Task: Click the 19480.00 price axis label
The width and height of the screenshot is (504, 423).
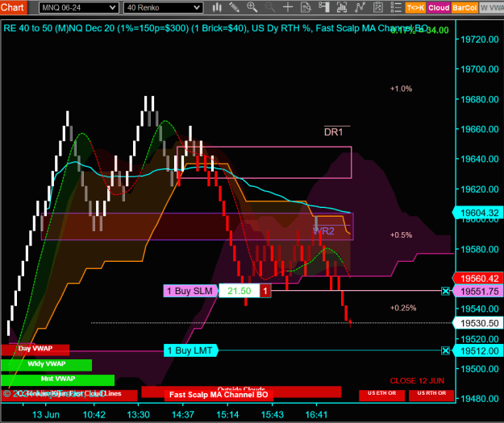Action: pyautogui.click(x=480, y=399)
